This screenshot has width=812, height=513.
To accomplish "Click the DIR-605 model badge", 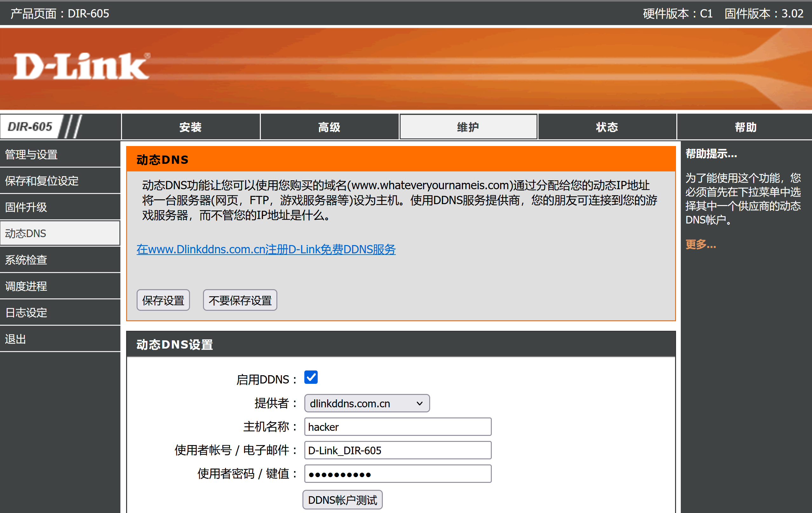I will (30, 127).
